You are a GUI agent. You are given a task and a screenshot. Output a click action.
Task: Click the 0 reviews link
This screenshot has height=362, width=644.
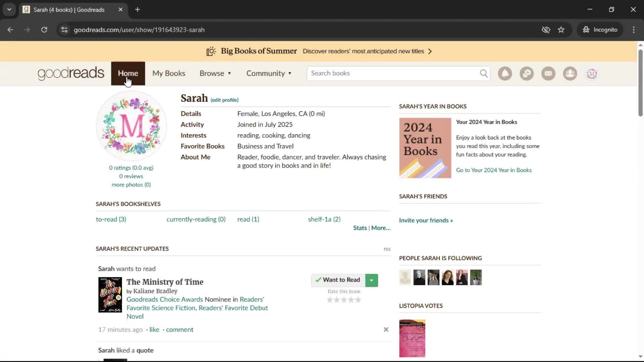point(131,176)
